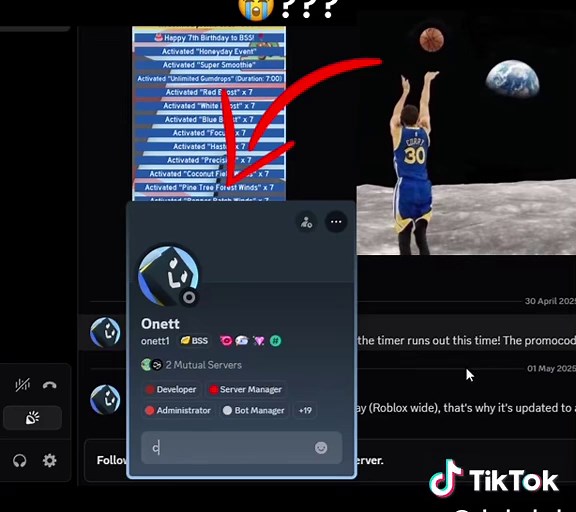Click the Administrator role red color dot
576x512 pixels.
(x=150, y=410)
